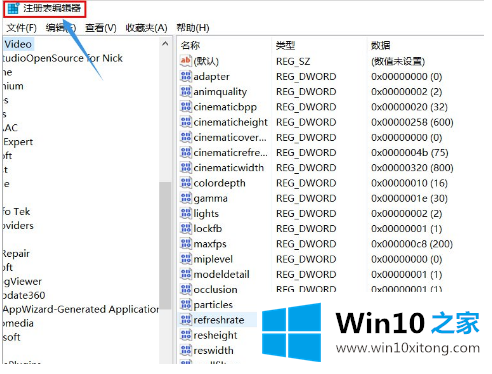Click the colordepth value name

(219, 183)
